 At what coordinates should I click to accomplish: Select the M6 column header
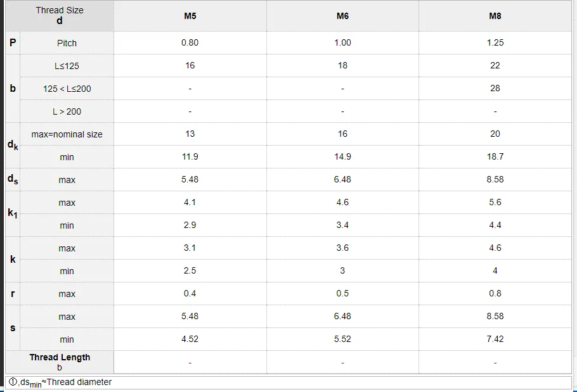342,16
